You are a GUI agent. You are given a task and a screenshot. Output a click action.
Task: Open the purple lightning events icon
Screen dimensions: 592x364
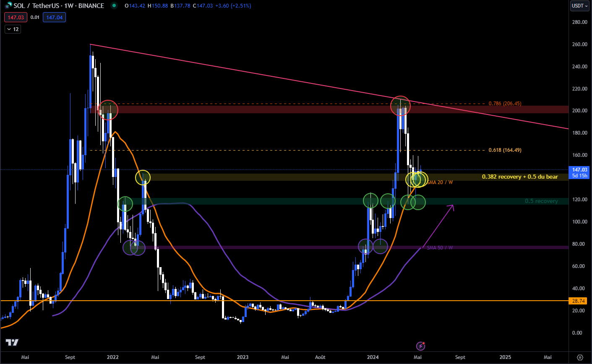[420, 346]
